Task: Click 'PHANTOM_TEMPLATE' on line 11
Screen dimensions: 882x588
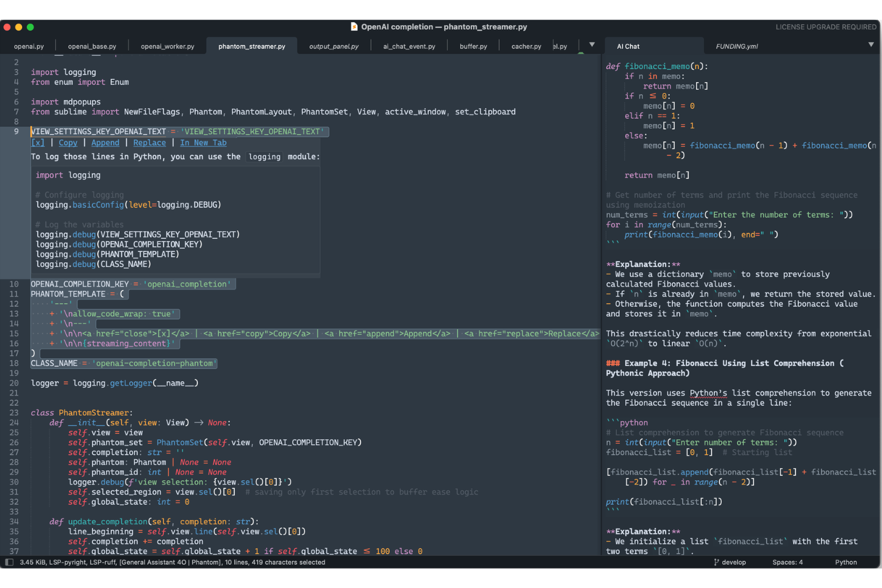Action: tap(68, 294)
